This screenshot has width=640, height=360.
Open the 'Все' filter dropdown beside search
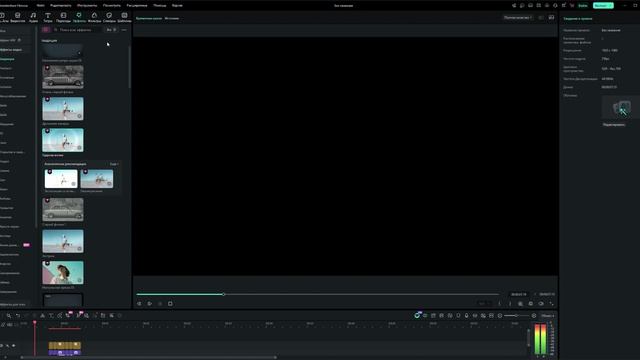111,30
